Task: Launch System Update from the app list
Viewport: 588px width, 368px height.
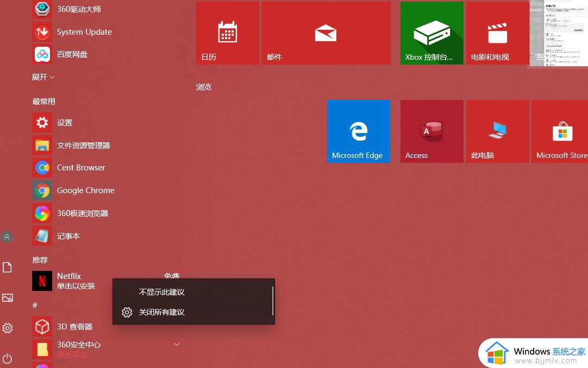Action: coord(84,32)
